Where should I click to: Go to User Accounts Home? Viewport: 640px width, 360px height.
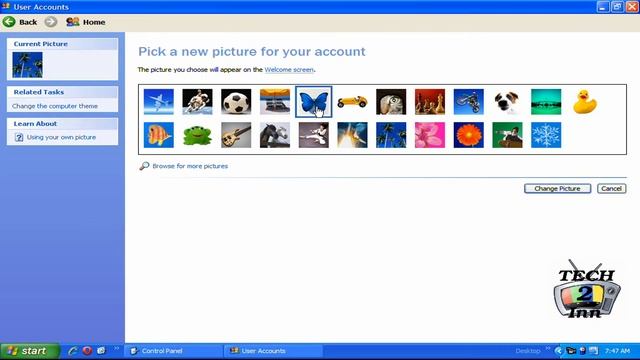(86, 22)
